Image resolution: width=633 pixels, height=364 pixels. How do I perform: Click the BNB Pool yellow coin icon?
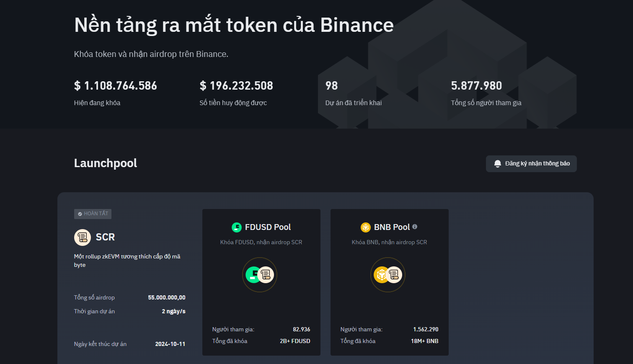(366, 227)
